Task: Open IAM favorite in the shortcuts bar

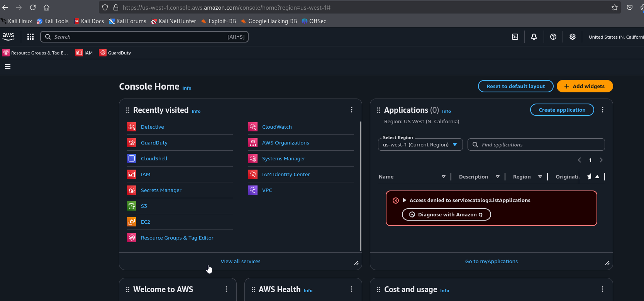Action: pyautogui.click(x=85, y=53)
